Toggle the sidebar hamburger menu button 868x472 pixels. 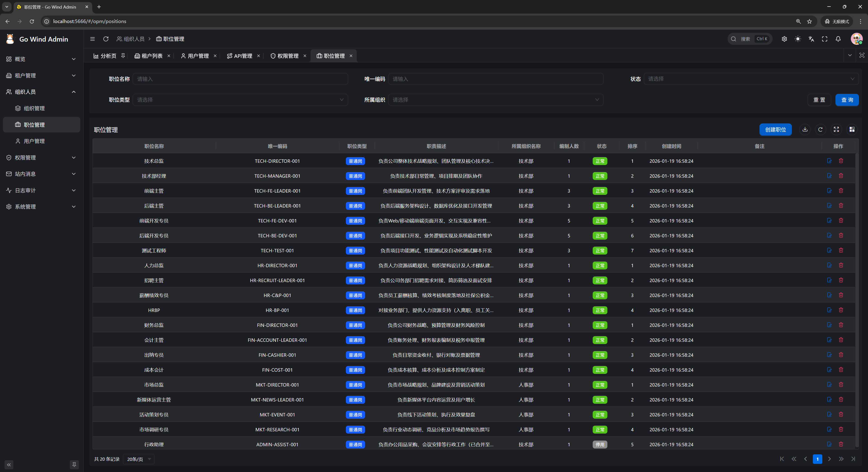tap(92, 39)
